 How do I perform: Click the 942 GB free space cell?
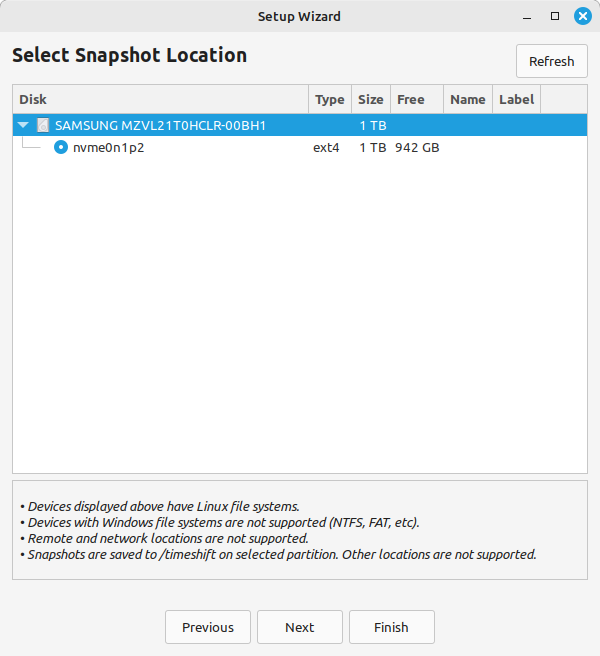click(x=417, y=148)
